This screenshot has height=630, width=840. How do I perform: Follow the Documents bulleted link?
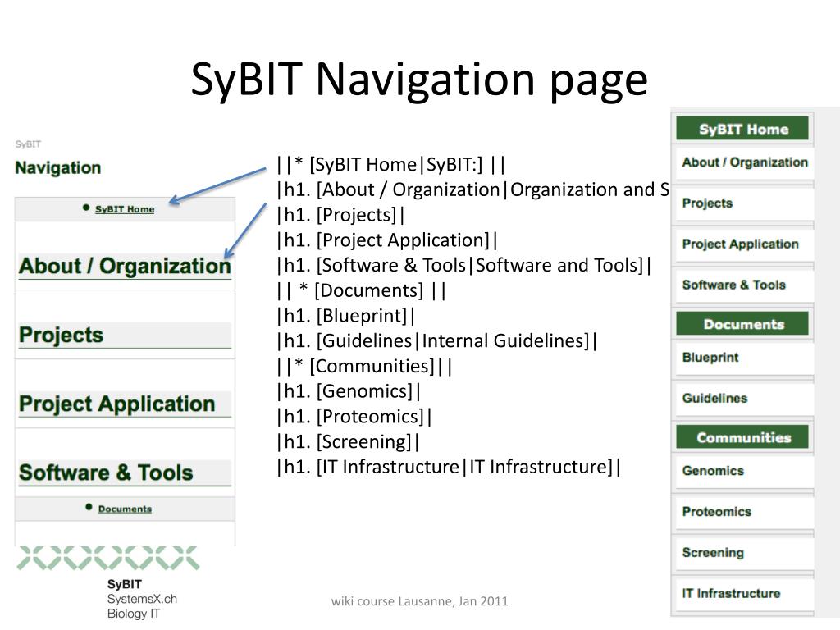[125, 509]
